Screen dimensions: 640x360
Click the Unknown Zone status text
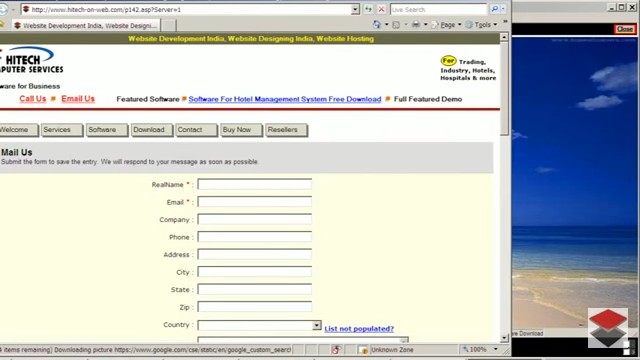click(x=392, y=350)
